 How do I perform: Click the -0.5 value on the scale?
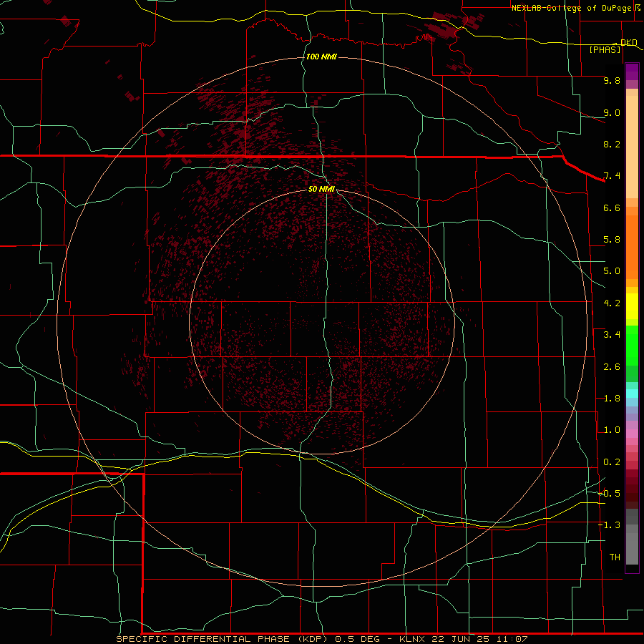tap(609, 494)
